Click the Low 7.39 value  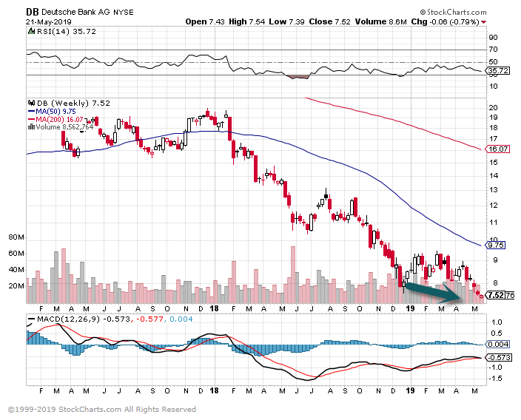pyautogui.click(x=286, y=22)
